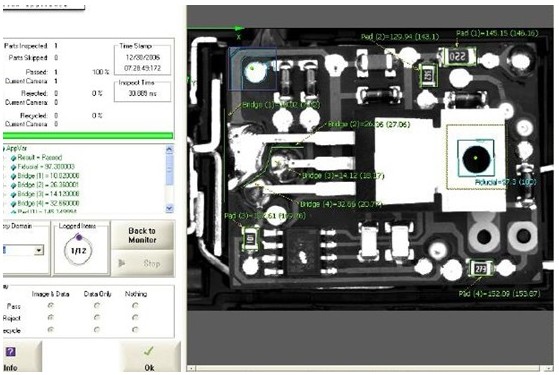Click the Bridge (1) diamond icon
The height and width of the screenshot is (375, 559).
14,176
